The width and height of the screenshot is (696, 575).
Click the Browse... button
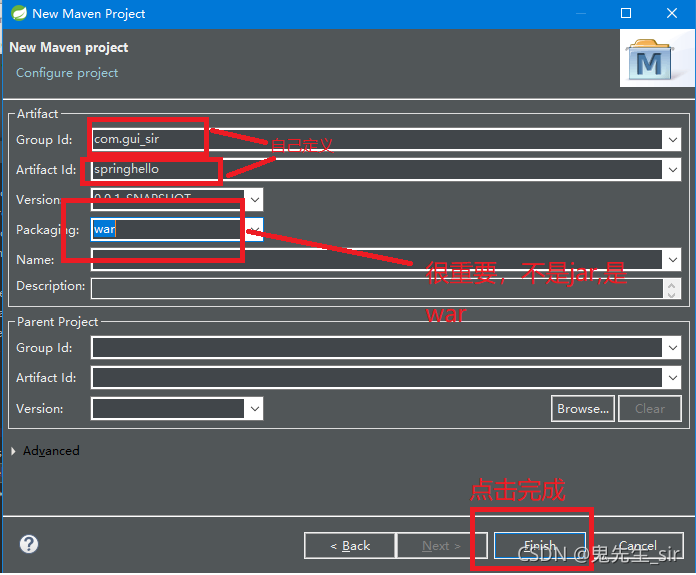pos(583,408)
